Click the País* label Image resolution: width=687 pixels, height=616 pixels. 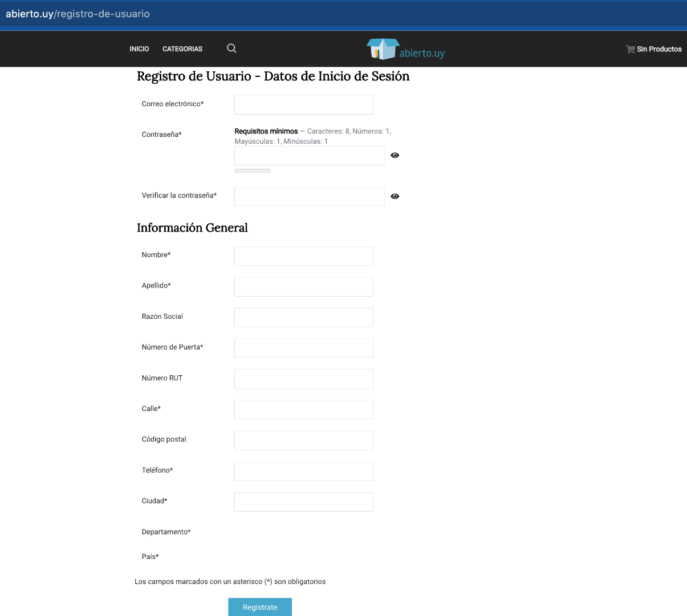(150, 557)
